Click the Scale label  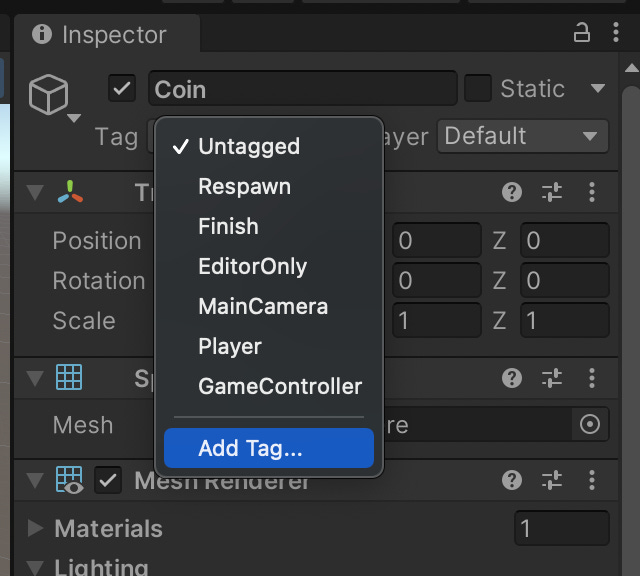pos(84,320)
